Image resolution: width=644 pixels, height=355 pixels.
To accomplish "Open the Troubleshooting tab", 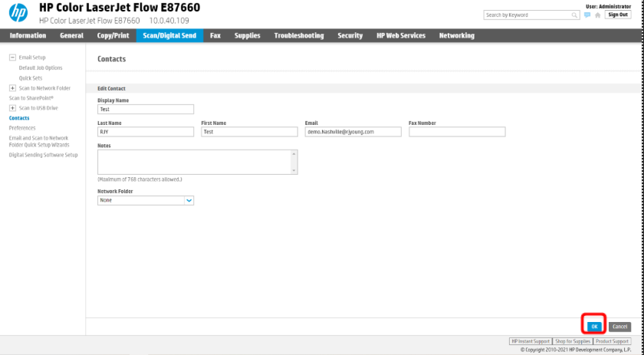I will coord(299,36).
